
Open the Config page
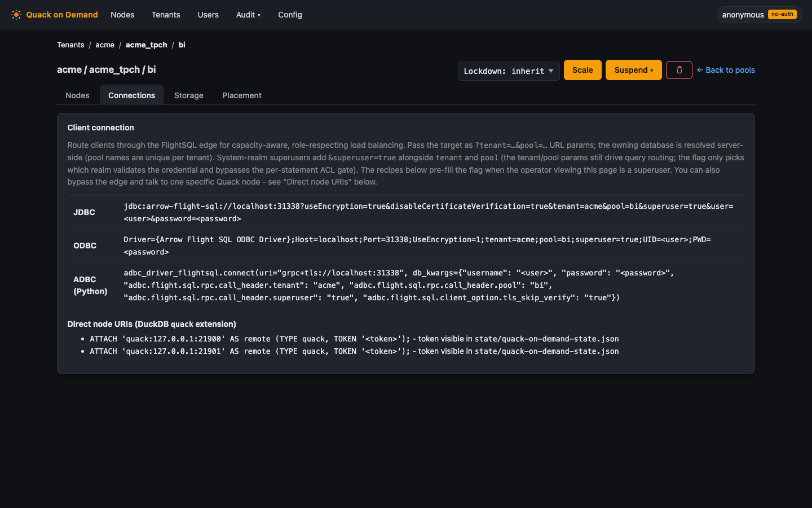tap(290, 15)
